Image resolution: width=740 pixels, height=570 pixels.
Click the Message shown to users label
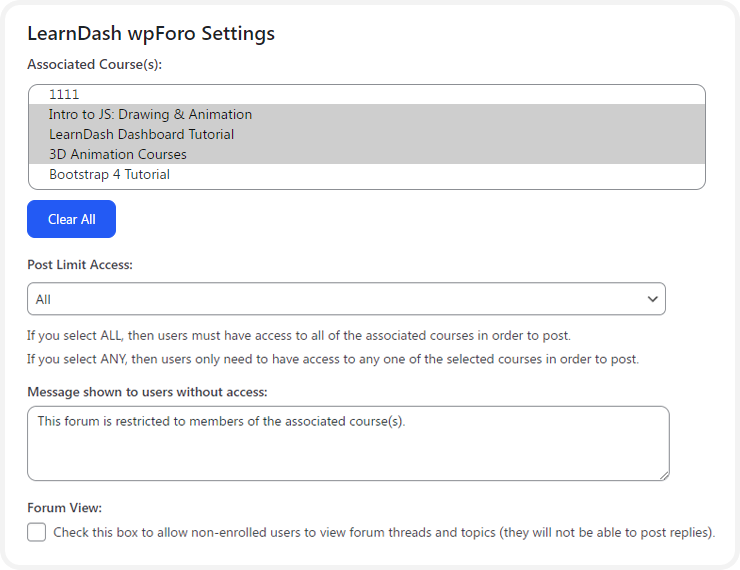coord(147,392)
